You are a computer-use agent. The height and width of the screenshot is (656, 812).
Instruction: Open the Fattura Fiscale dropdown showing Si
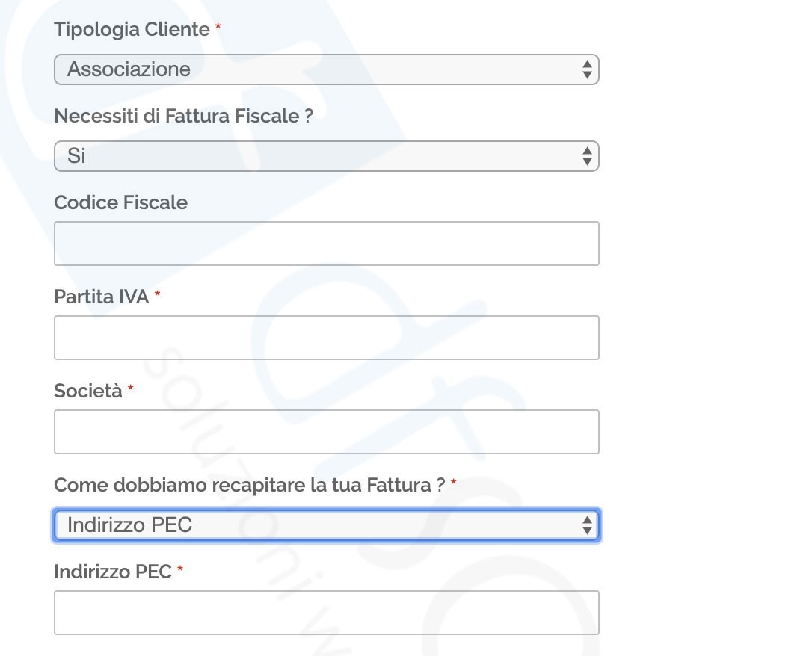326,155
